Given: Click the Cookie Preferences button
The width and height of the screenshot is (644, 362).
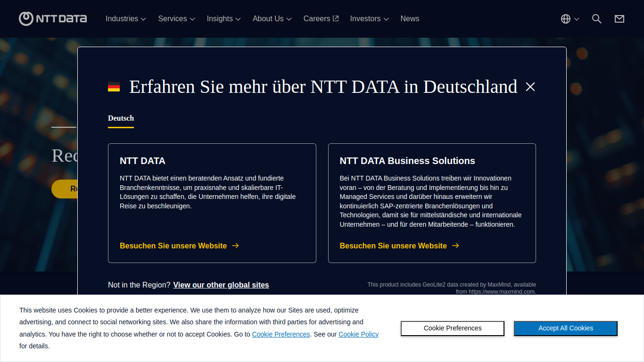Looking at the screenshot, I should (453, 329).
